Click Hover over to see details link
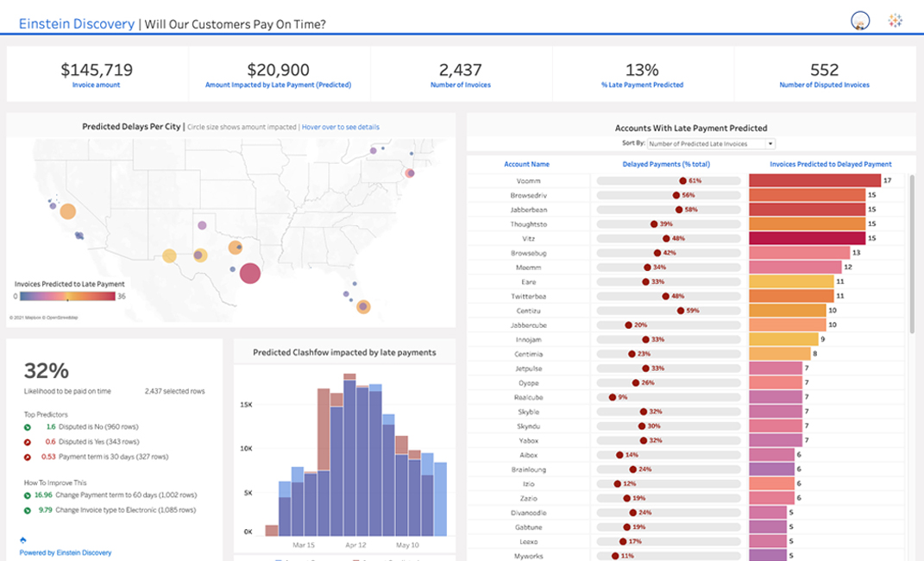 click(340, 127)
